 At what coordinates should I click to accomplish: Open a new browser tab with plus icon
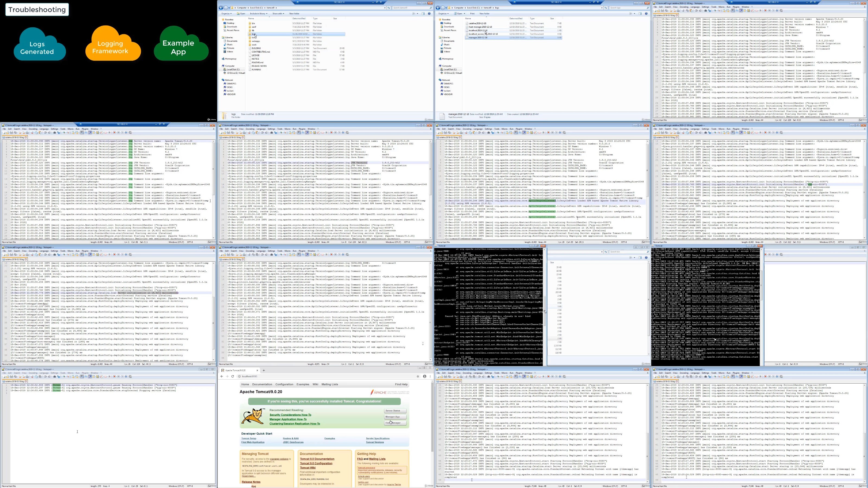tap(264, 370)
